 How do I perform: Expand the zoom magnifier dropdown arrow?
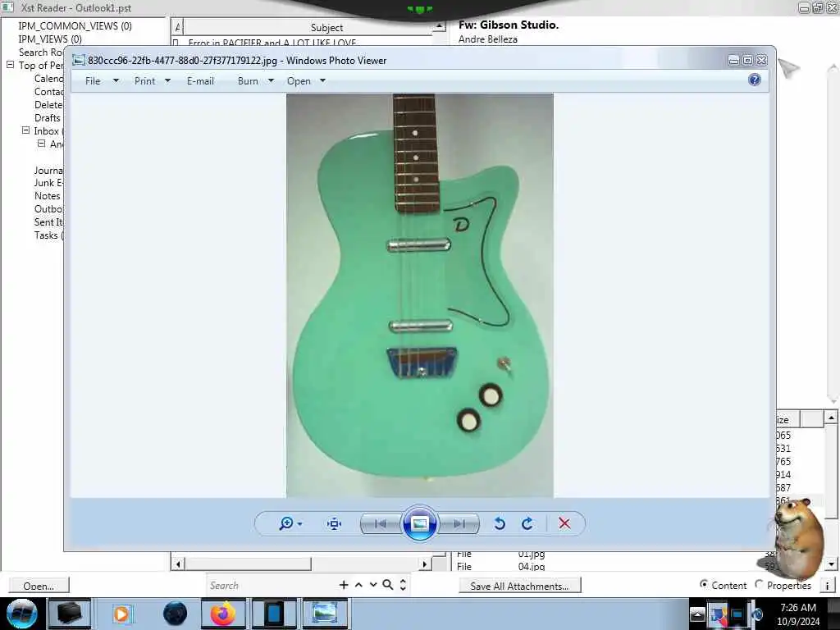click(299, 524)
